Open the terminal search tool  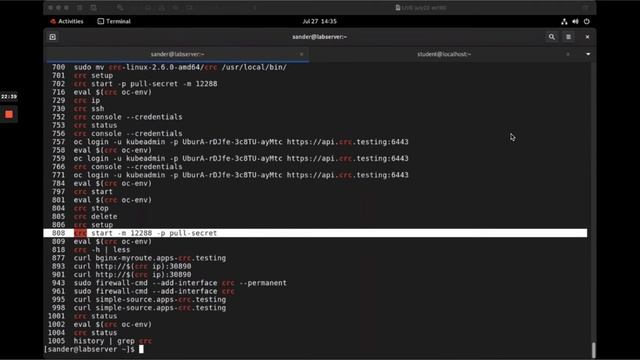point(551,37)
